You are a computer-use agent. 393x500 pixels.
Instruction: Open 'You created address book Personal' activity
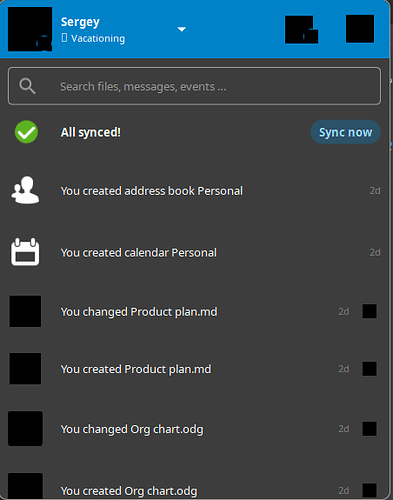click(194, 191)
